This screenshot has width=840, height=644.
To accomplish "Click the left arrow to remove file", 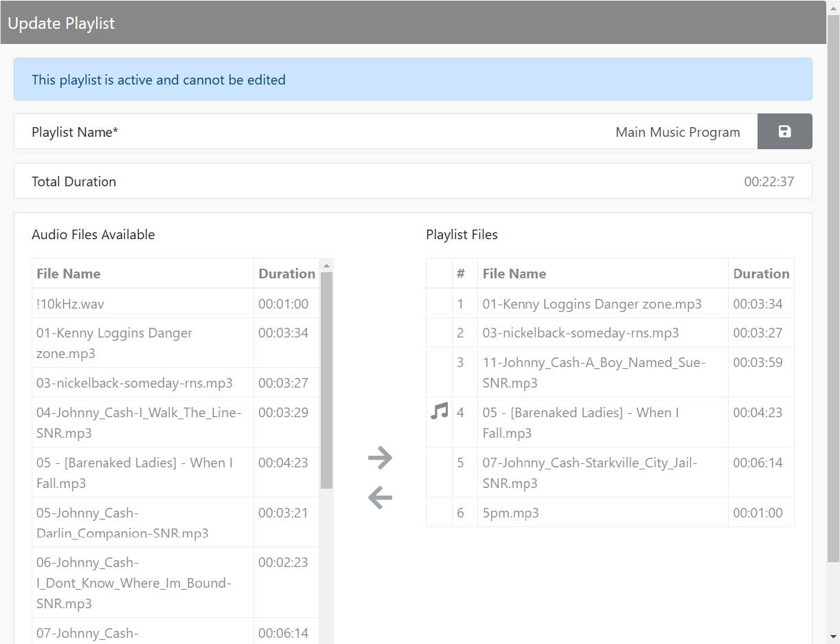I will 380,497.
